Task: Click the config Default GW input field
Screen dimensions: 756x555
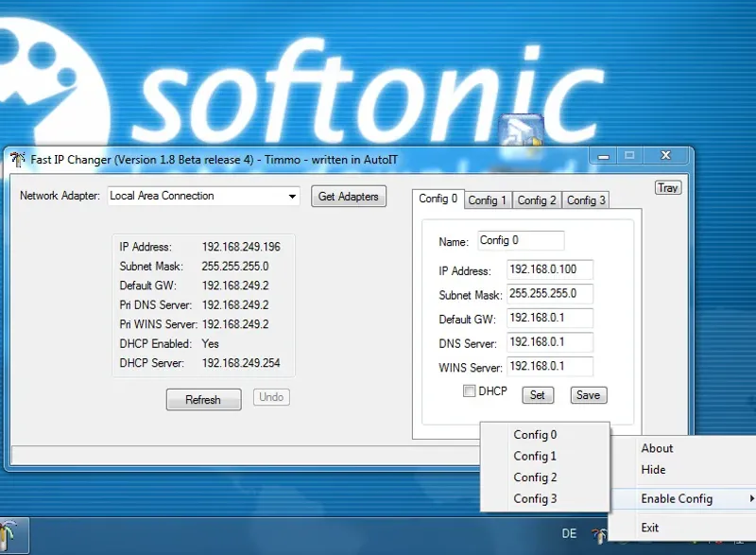Action: pyautogui.click(x=550, y=318)
